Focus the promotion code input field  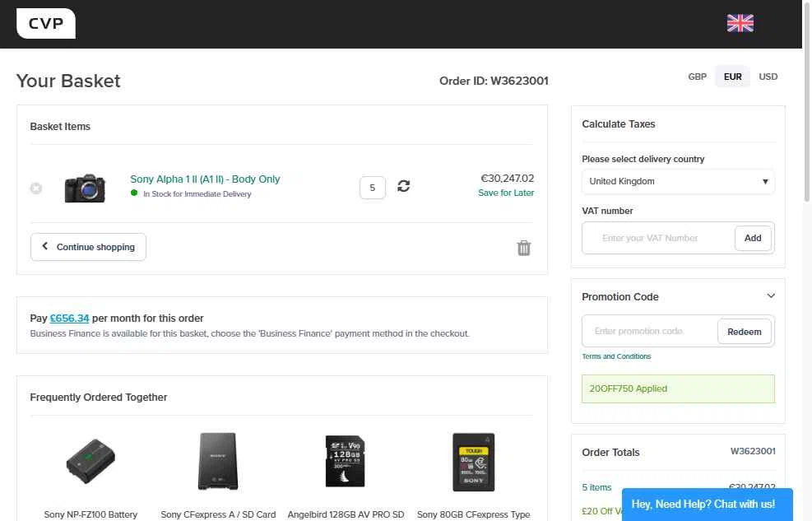point(650,331)
